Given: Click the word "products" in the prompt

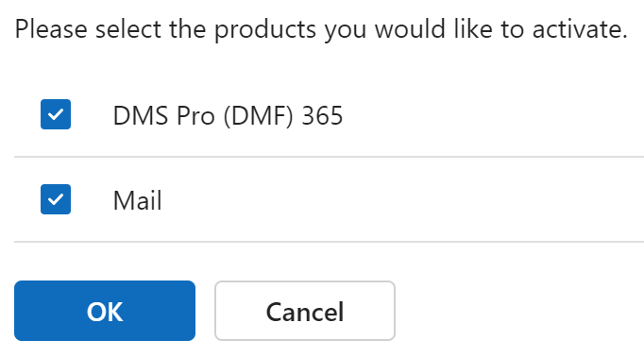Looking at the screenshot, I should (x=265, y=30).
